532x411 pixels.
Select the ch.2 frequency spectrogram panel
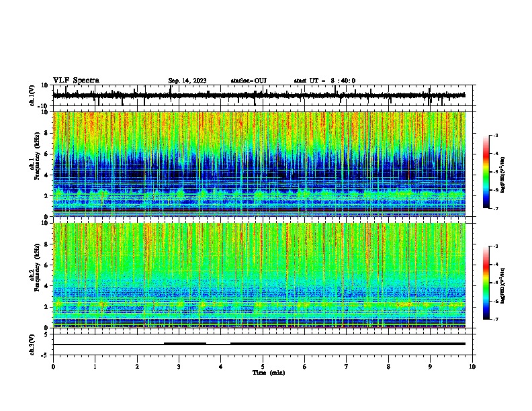(x=262, y=275)
